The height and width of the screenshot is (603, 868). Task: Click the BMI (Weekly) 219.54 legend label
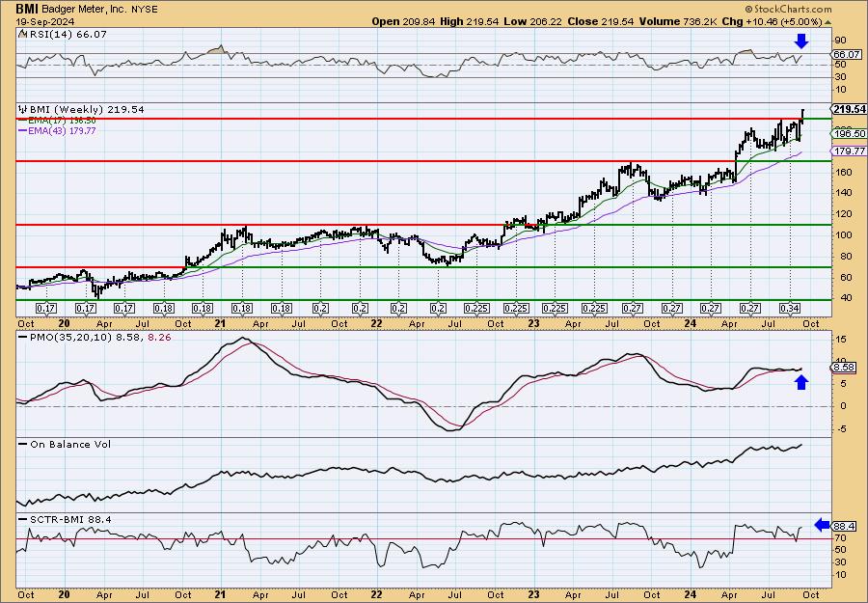coord(87,110)
